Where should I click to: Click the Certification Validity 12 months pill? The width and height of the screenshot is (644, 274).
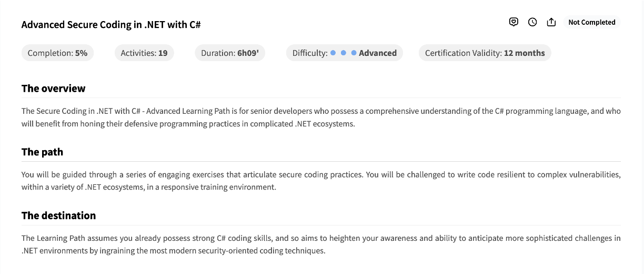coord(485,53)
